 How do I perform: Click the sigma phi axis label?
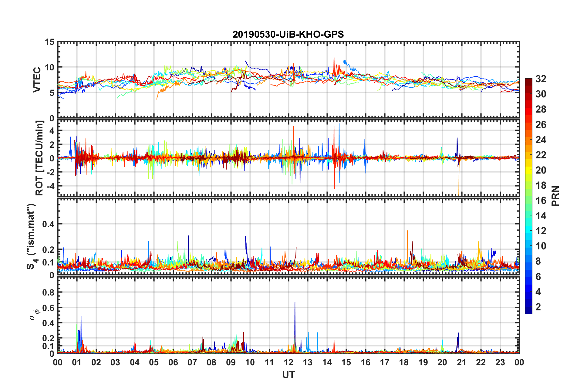pyautogui.click(x=34, y=314)
